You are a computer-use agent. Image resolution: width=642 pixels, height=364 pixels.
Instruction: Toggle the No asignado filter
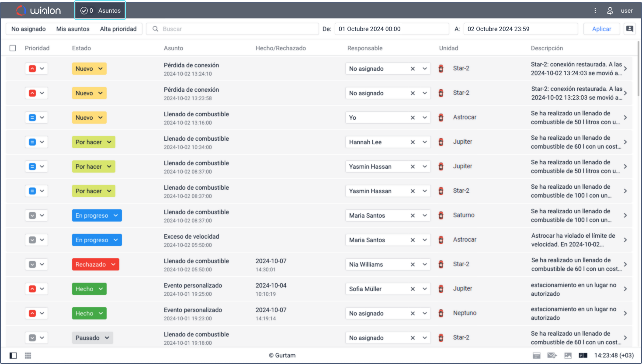(x=28, y=29)
